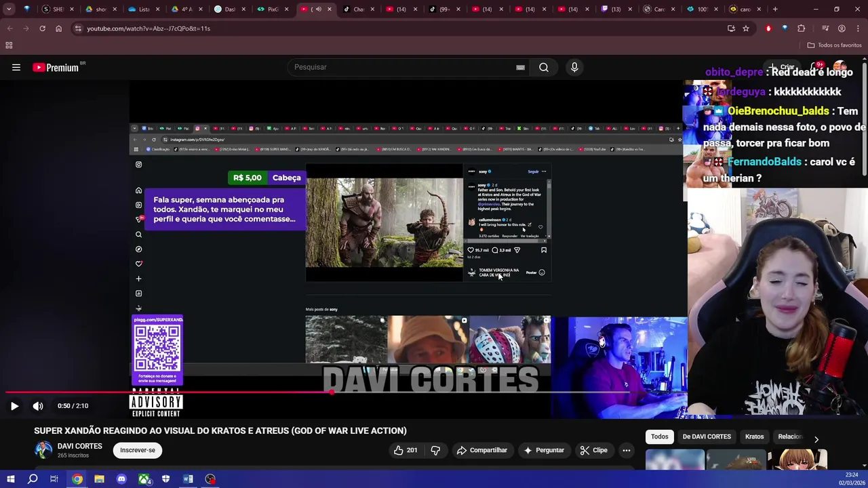Switch to the Lista browser tab
The width and height of the screenshot is (868, 488).
[144, 9]
